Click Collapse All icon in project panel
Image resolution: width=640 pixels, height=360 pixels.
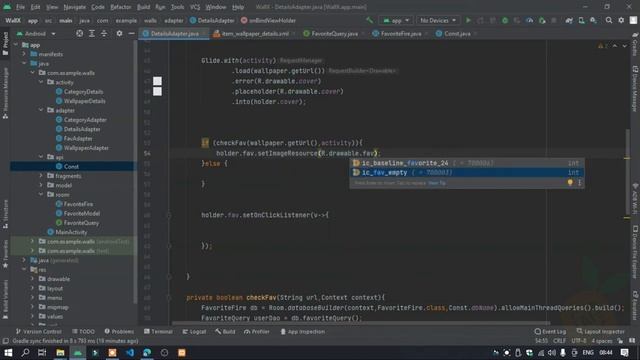coord(104,33)
